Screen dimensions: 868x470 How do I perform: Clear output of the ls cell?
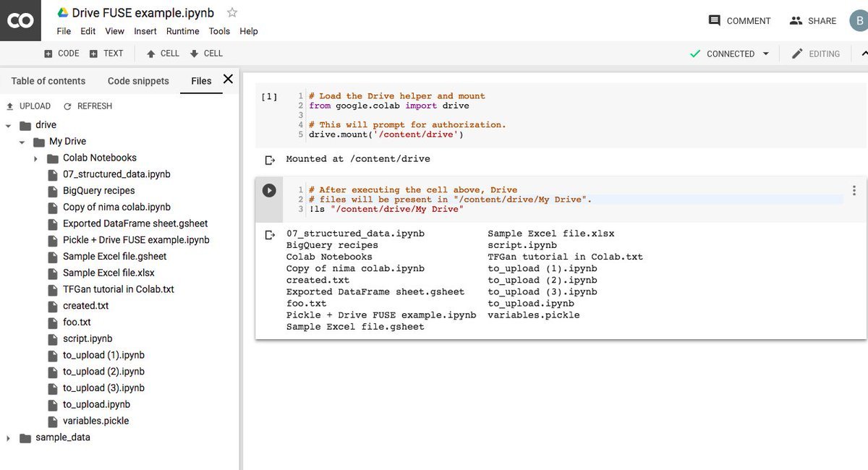pyautogui.click(x=270, y=234)
